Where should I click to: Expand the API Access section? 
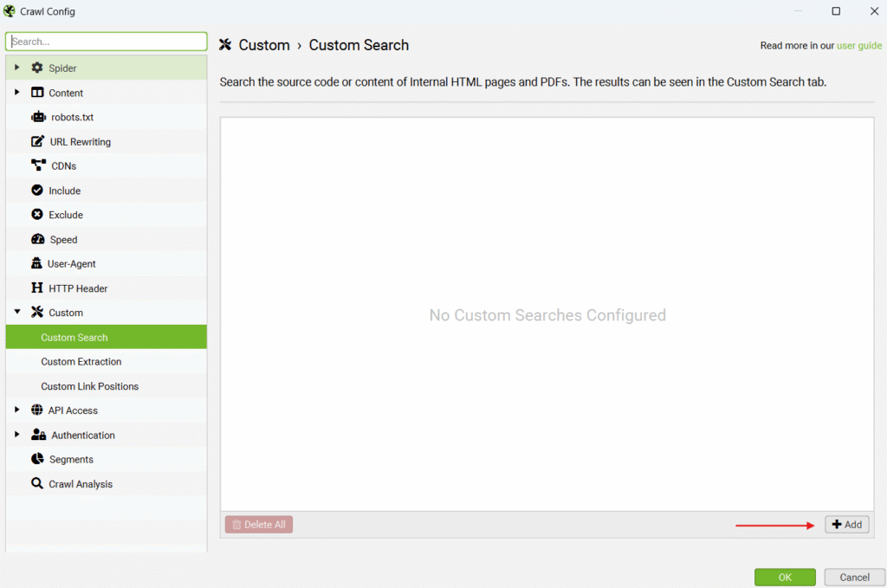(x=17, y=410)
